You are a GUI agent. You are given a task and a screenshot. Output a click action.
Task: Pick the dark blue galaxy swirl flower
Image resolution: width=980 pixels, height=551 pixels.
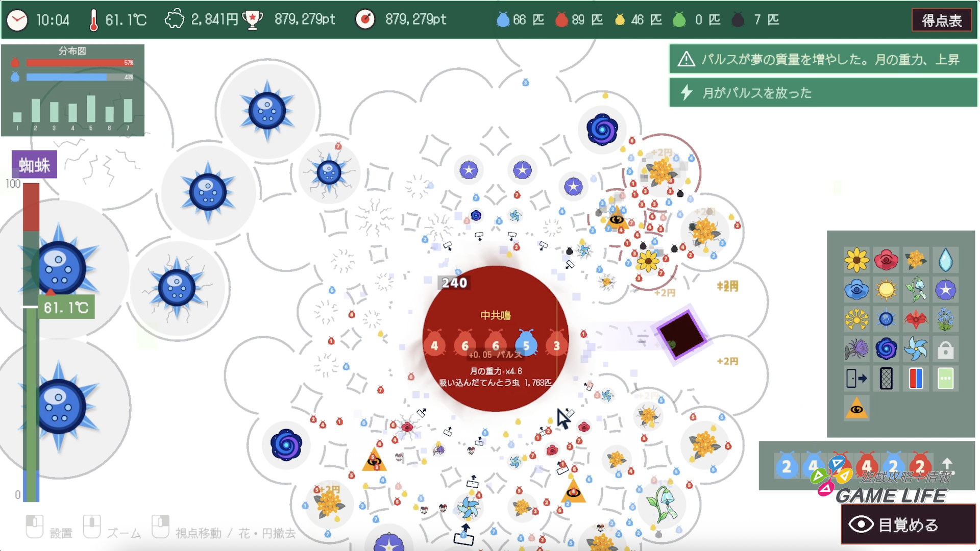click(886, 349)
